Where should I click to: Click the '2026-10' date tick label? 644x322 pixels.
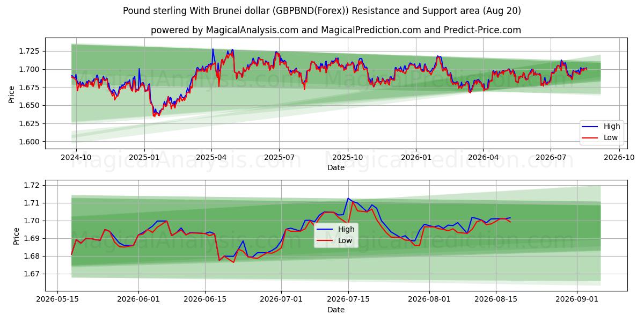pyautogui.click(x=618, y=157)
